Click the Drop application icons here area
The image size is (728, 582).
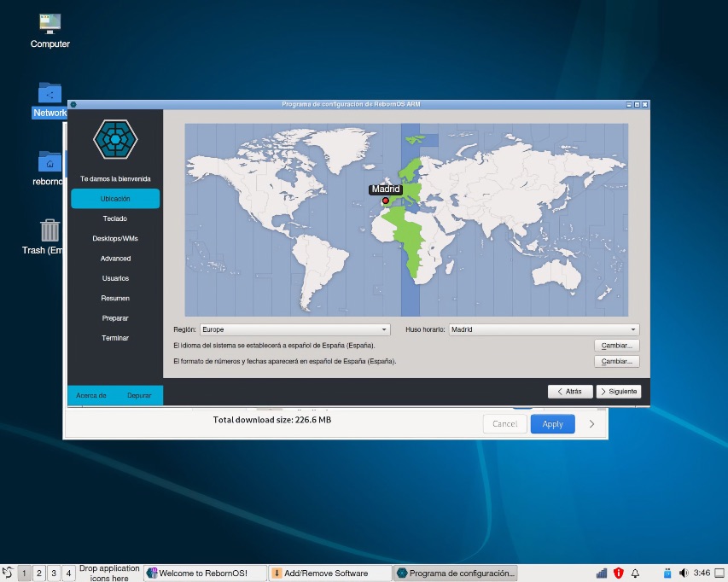pyautogui.click(x=109, y=573)
